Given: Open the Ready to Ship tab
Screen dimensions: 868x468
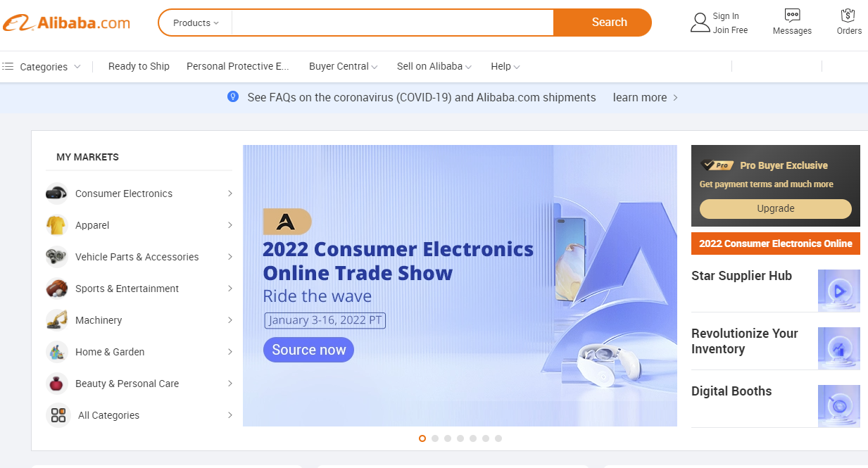Looking at the screenshot, I should tap(139, 66).
